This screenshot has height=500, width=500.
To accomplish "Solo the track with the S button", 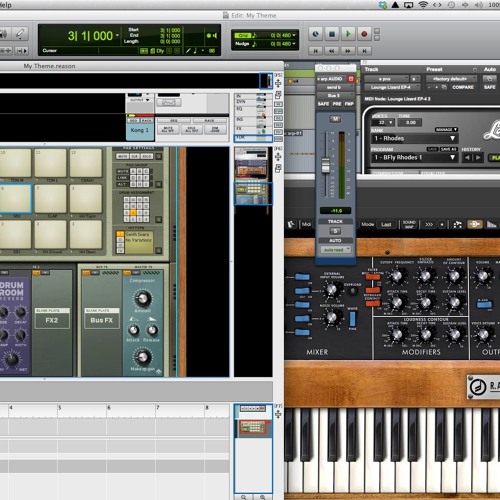I will [x=335, y=231].
